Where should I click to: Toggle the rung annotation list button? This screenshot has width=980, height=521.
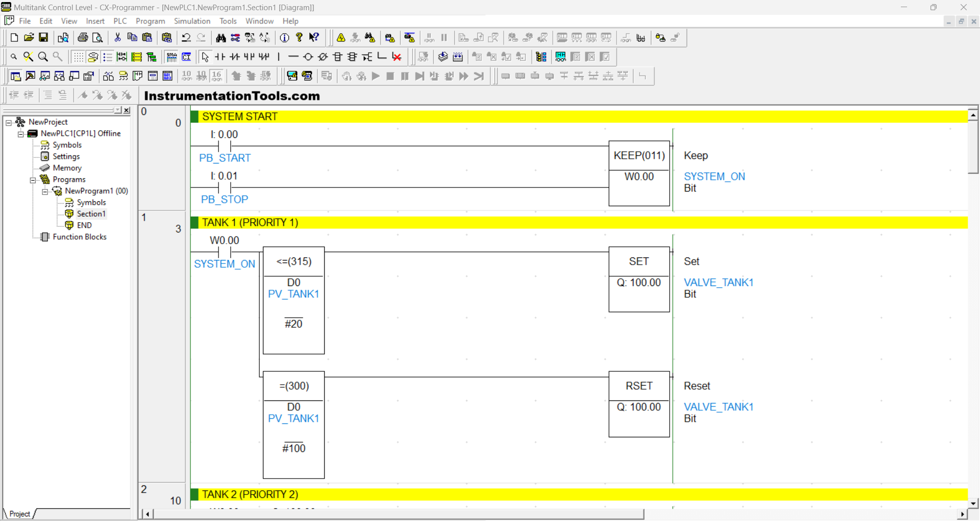[108, 57]
